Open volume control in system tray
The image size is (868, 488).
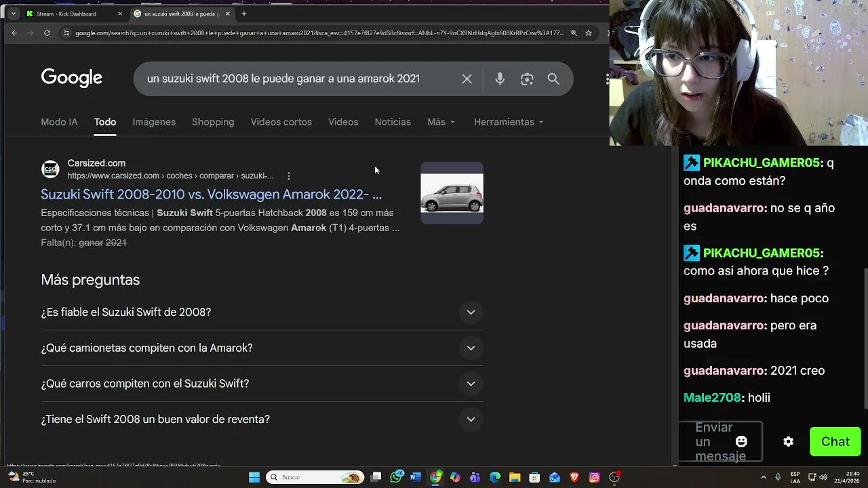(x=824, y=477)
